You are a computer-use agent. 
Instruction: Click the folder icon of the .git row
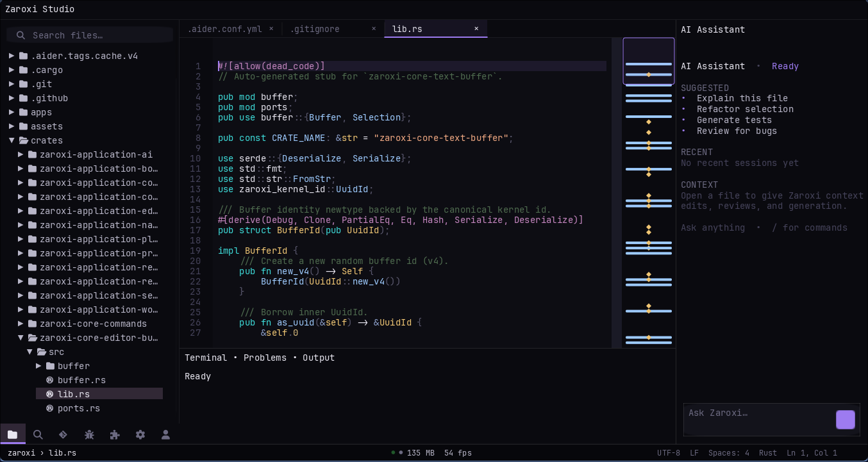click(x=24, y=84)
